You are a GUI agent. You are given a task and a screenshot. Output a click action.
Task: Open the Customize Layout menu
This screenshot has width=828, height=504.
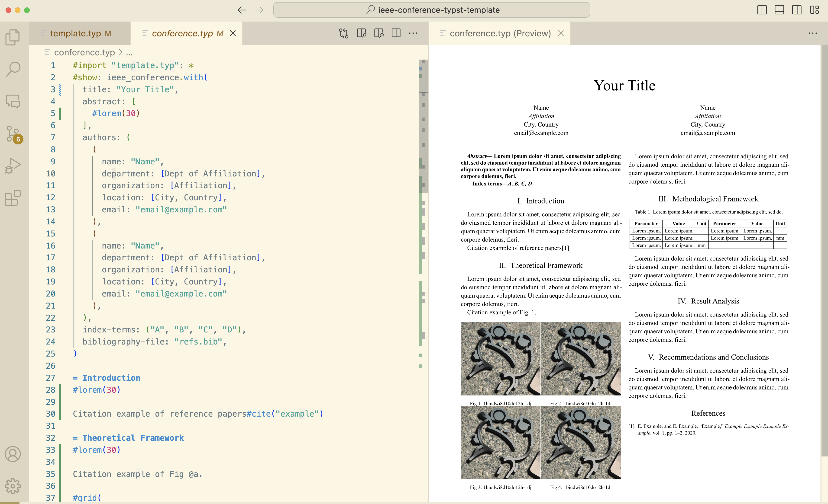point(814,10)
